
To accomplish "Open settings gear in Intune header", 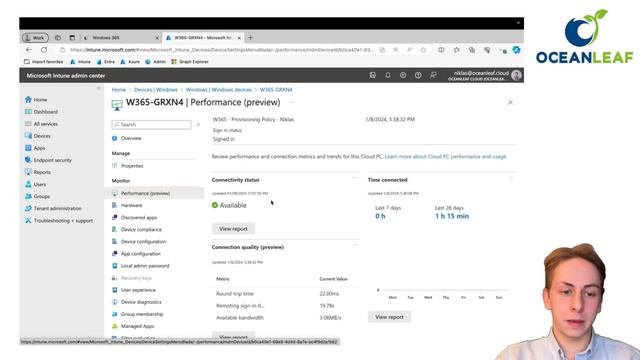I will (x=403, y=76).
